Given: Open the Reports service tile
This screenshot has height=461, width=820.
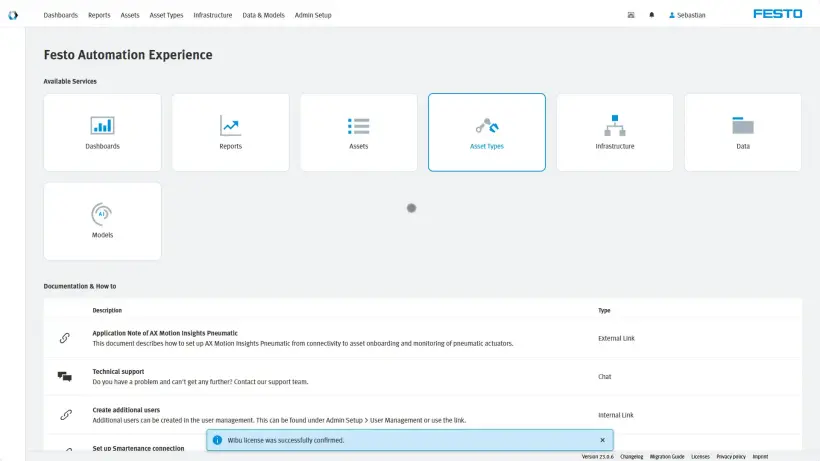Looking at the screenshot, I should click(230, 132).
